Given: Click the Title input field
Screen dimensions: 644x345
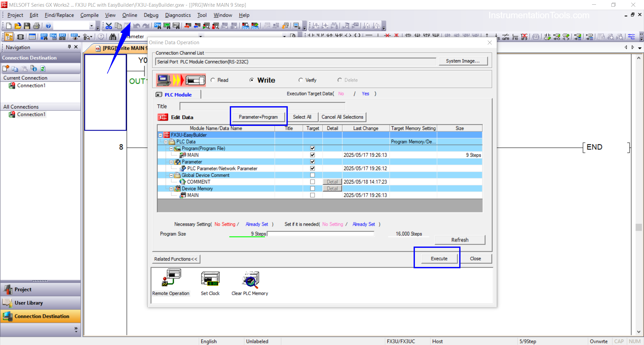Looking at the screenshot, I should 262,107.
